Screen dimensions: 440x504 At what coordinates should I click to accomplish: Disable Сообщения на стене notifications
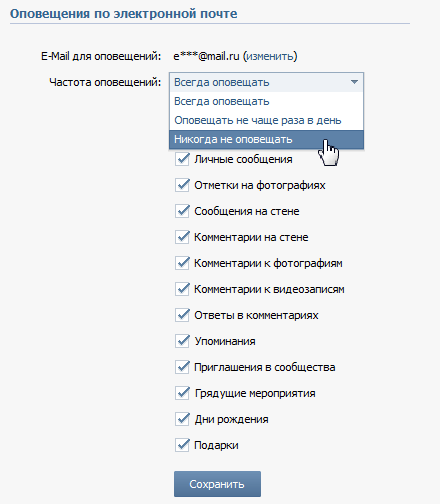click(182, 211)
